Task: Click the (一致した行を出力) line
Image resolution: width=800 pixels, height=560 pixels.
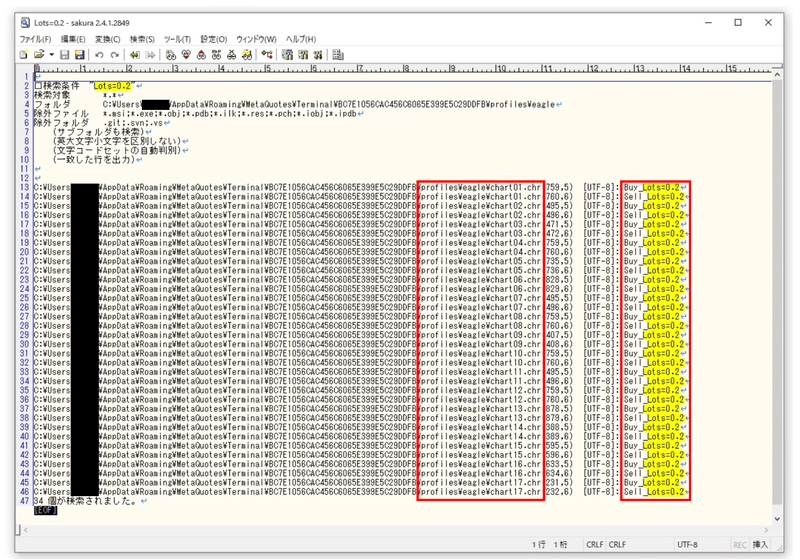Action: (97, 160)
